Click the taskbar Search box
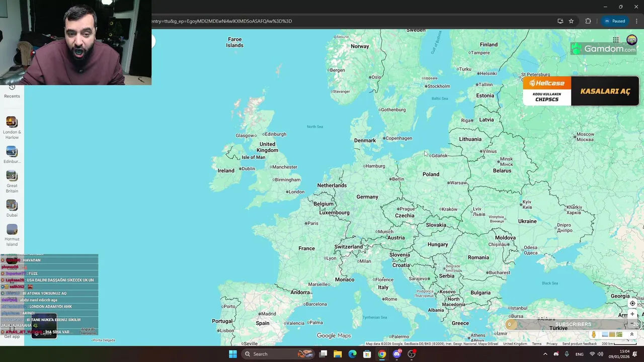Viewport: 644px width, 362px height. click(278, 354)
